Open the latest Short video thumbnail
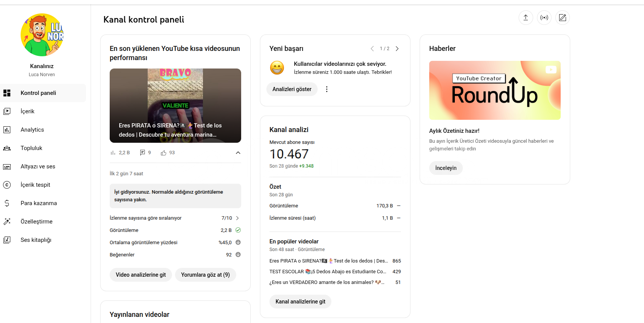Screen dimensions: 644x323 [x=175, y=105]
